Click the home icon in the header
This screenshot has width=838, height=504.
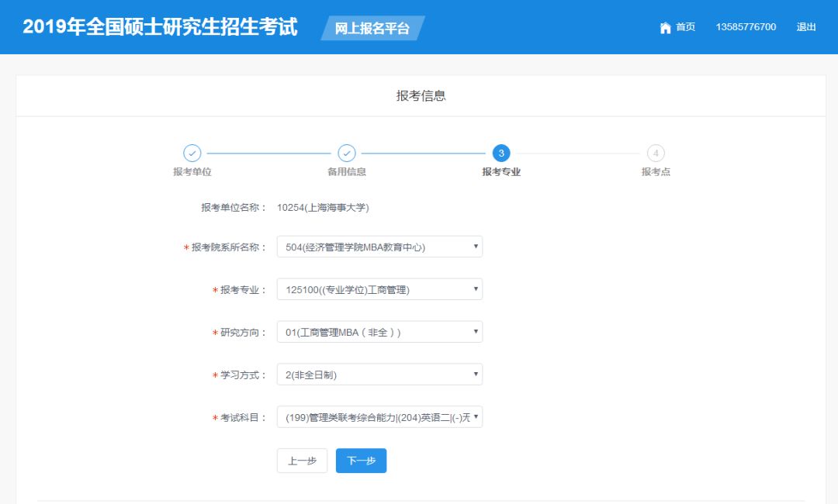pos(665,28)
